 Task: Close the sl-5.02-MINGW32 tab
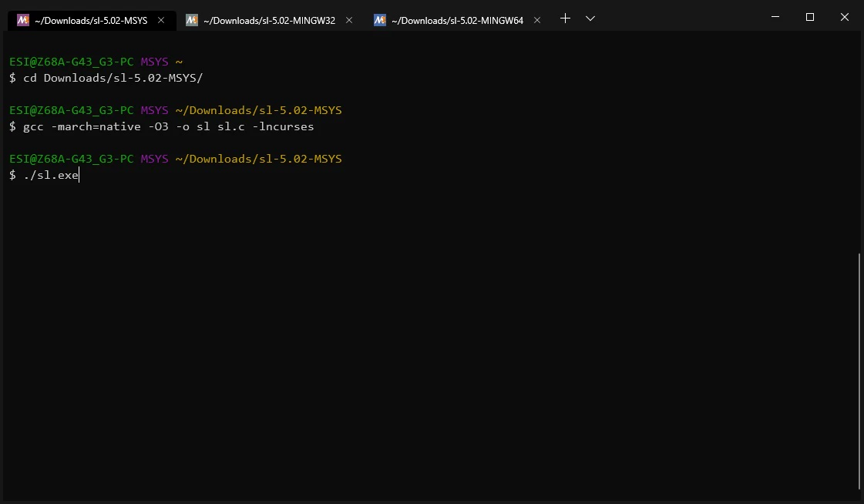point(349,20)
